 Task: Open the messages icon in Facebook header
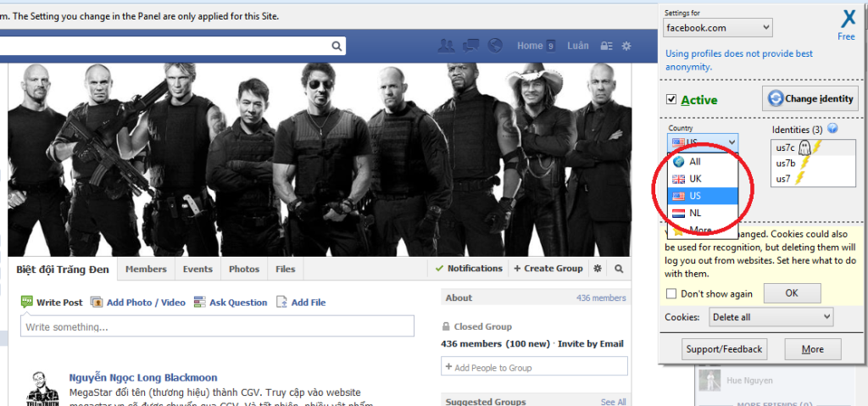coord(470,46)
